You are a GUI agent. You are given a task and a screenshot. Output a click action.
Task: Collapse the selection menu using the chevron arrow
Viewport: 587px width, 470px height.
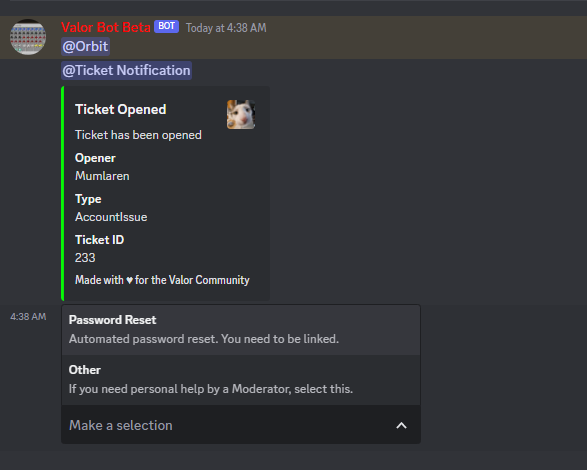(401, 425)
